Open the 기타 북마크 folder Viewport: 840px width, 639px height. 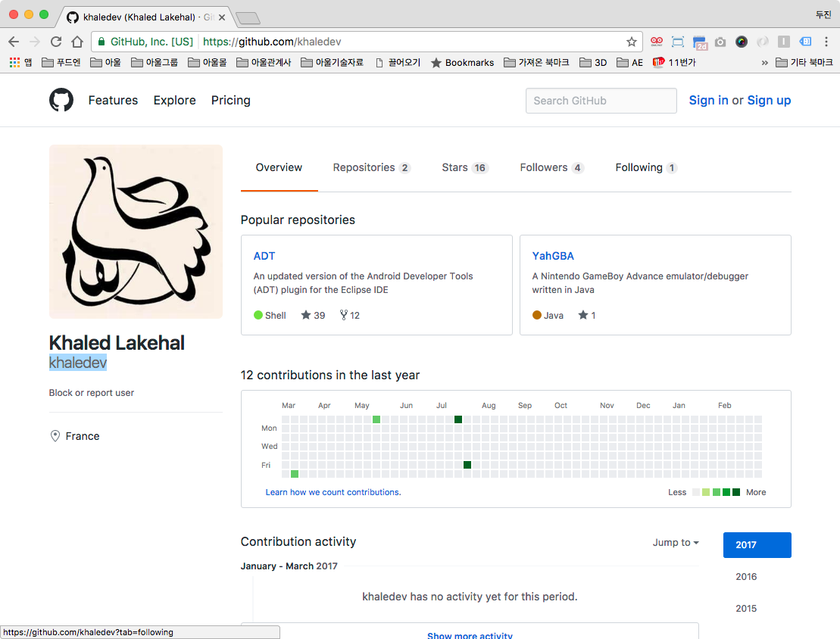click(804, 63)
